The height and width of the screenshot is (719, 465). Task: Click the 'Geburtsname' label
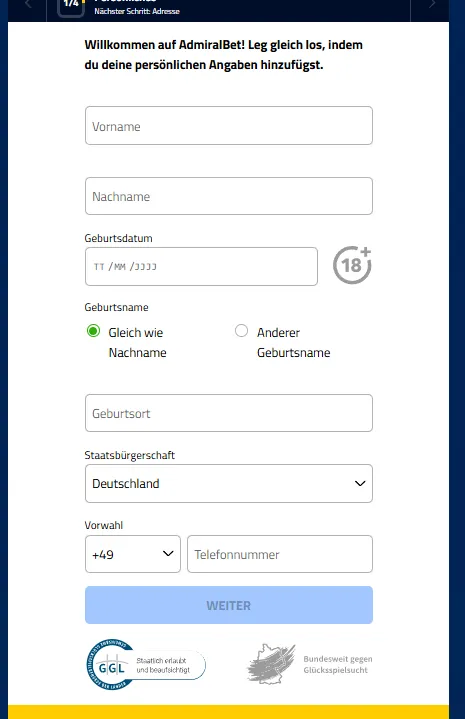pos(116,307)
